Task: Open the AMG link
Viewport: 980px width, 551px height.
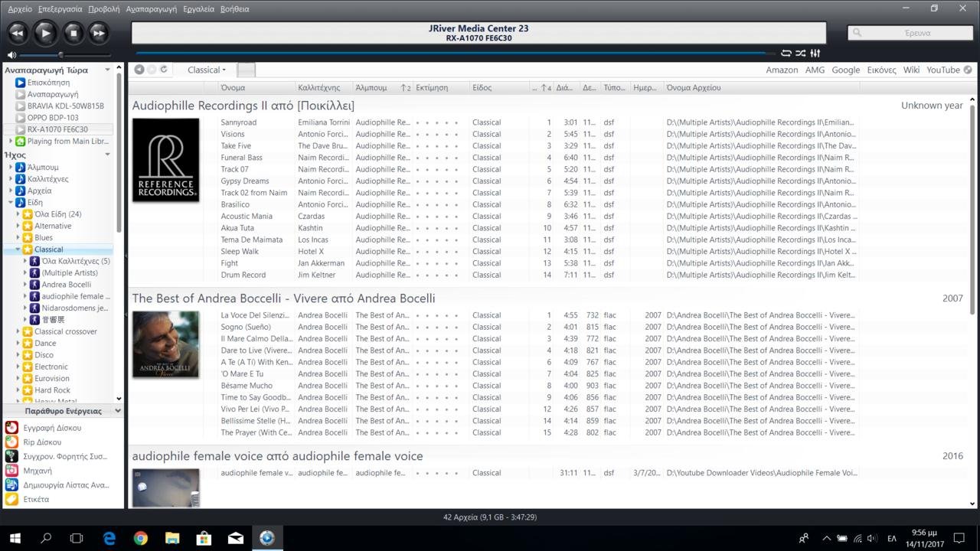Action: tap(815, 70)
